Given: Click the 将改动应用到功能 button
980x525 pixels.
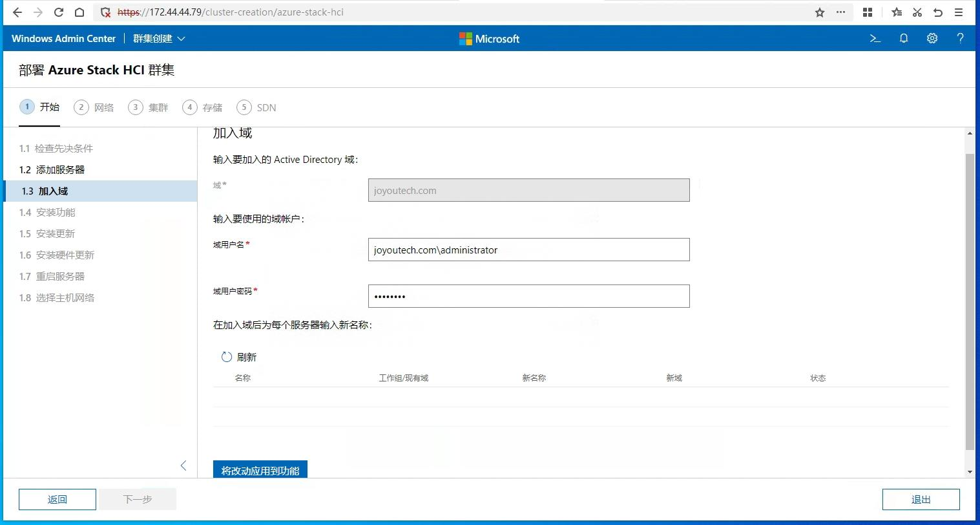Looking at the screenshot, I should coord(260,469).
